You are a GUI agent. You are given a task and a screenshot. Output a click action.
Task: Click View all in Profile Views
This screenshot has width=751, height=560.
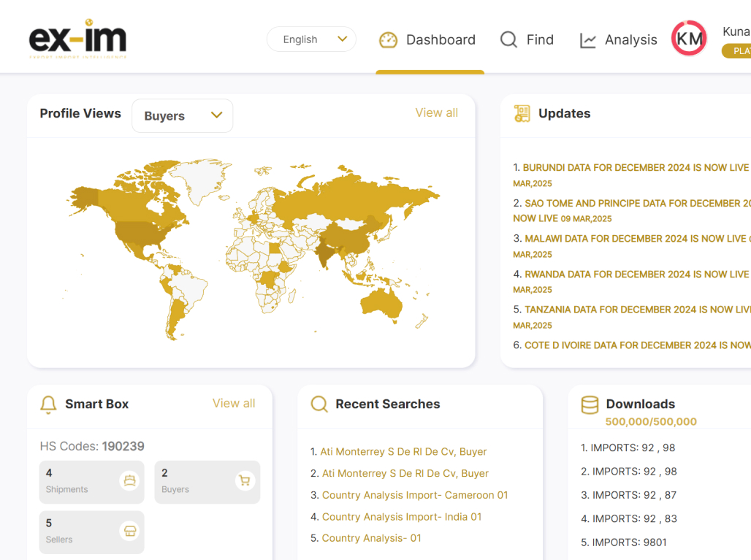pos(436,113)
